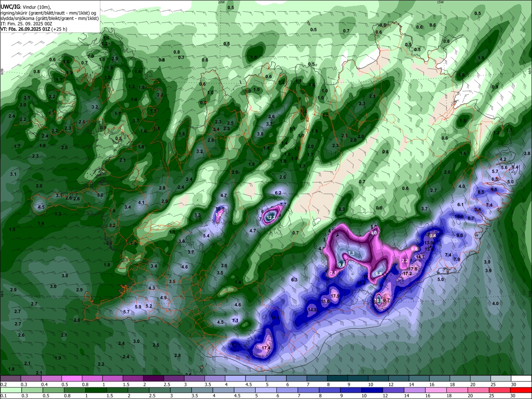Screen dimensions: 532x399
Task: Click the 14.2 precipitation value
Action: pos(312,310)
